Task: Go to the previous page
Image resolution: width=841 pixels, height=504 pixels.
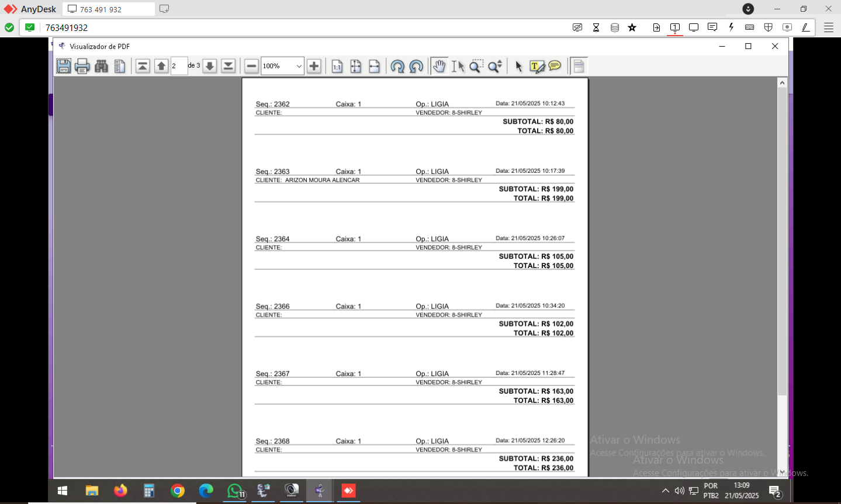Action: (x=161, y=66)
